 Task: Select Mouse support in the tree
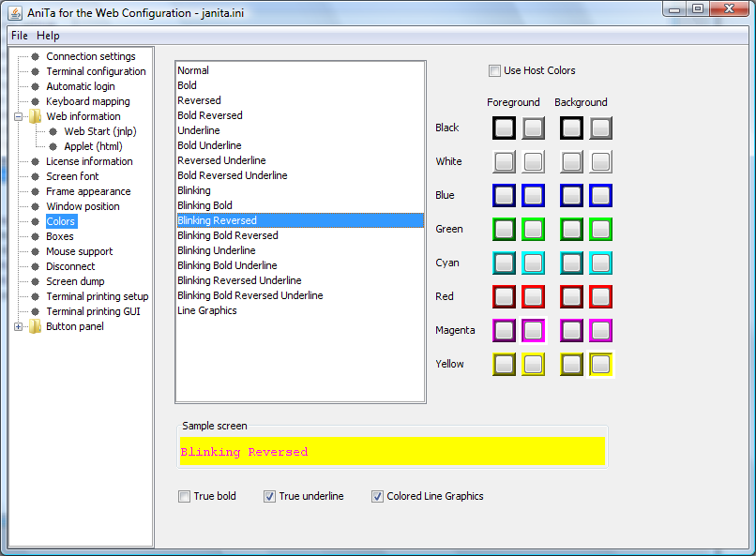pos(79,251)
